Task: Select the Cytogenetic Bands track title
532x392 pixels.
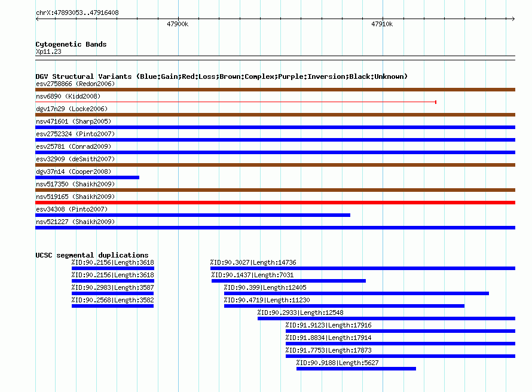Action: pos(71,44)
